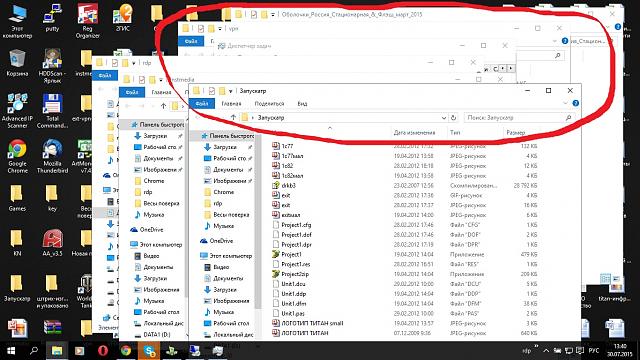Open Google Chrome desktop shortcut
Viewport: 640px width, 360px height.
(x=17, y=156)
